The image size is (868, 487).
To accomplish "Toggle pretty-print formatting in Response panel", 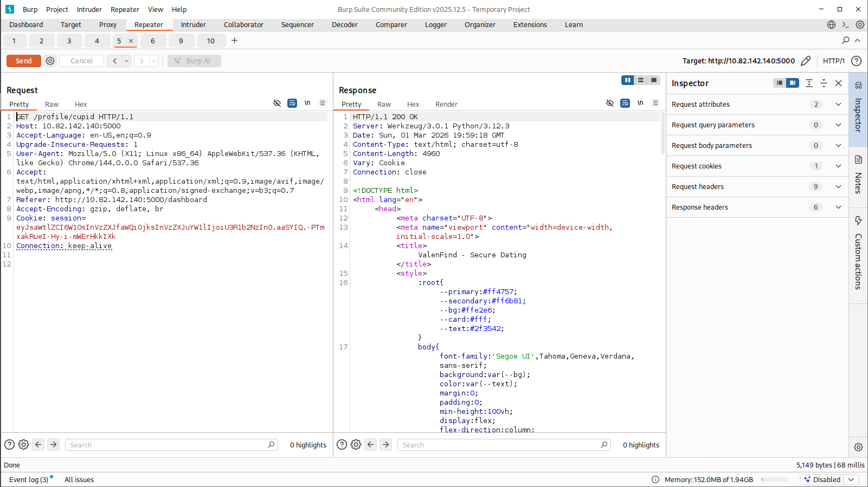I will pyautogui.click(x=625, y=103).
